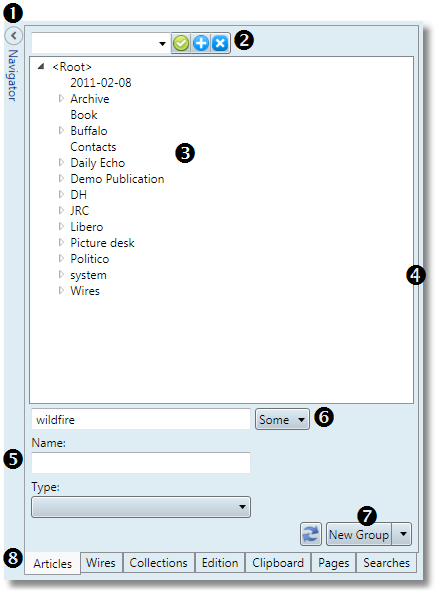Click the Name input field
This screenshot has width=438, height=591.
click(141, 463)
